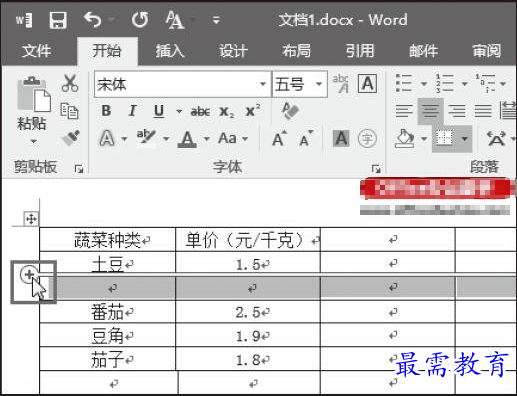This screenshot has height=396, width=517.
Task: Open the 五号 font size dropdown
Action: tap(319, 84)
